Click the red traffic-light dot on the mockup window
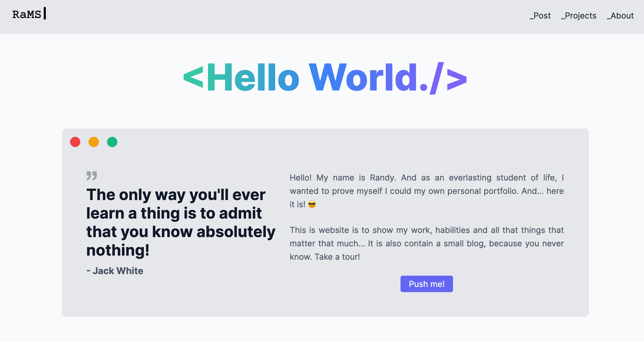 coord(75,142)
